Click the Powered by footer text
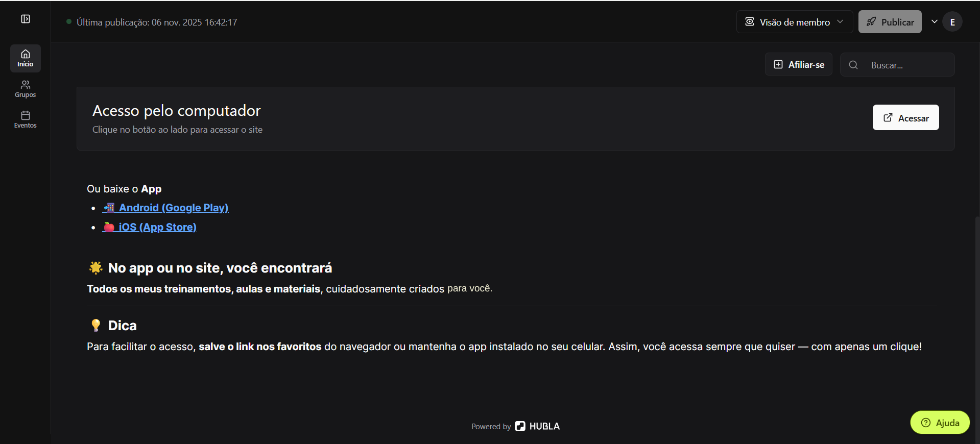 click(x=491, y=427)
